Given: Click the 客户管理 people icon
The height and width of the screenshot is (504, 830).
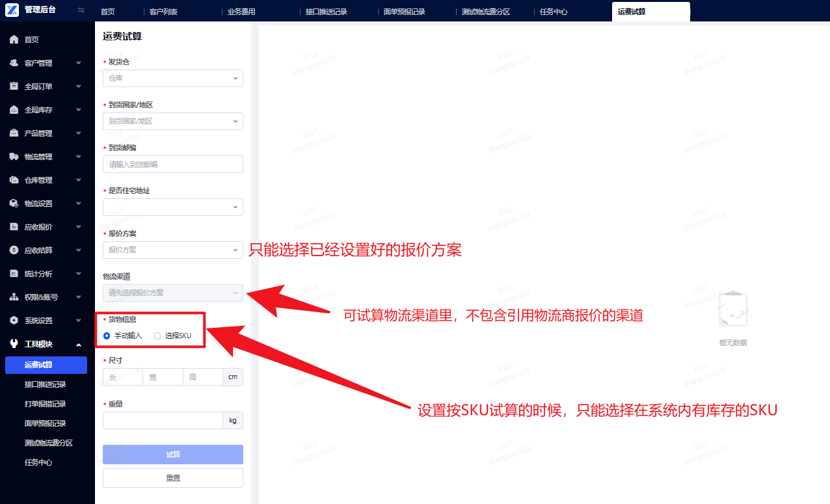Looking at the screenshot, I should point(14,63).
